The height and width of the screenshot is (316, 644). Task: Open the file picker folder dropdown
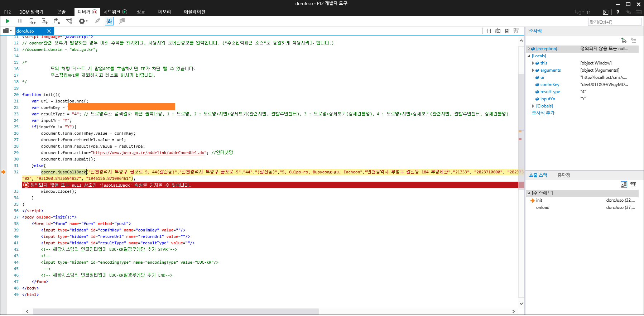8,31
